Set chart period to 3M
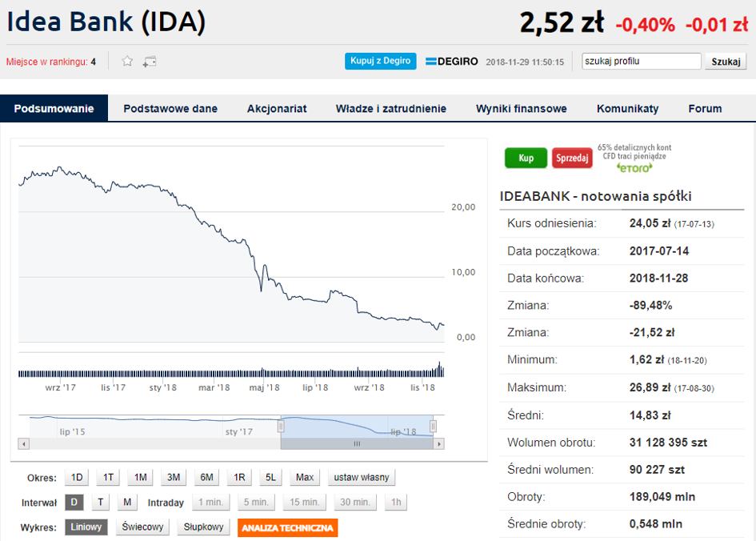The image size is (756, 541). click(x=174, y=477)
